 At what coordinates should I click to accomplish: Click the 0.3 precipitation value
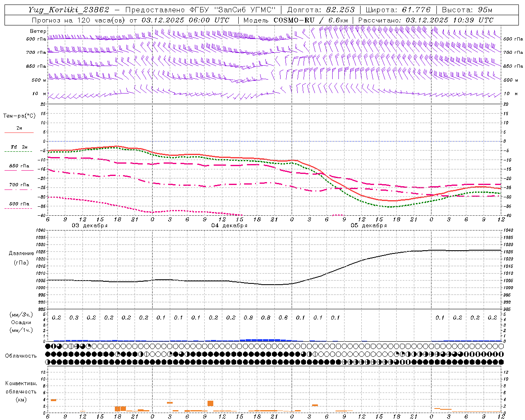point(74,318)
